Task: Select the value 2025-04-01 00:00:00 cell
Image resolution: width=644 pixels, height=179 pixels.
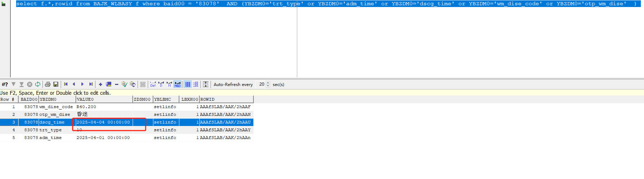Action: tap(104, 138)
